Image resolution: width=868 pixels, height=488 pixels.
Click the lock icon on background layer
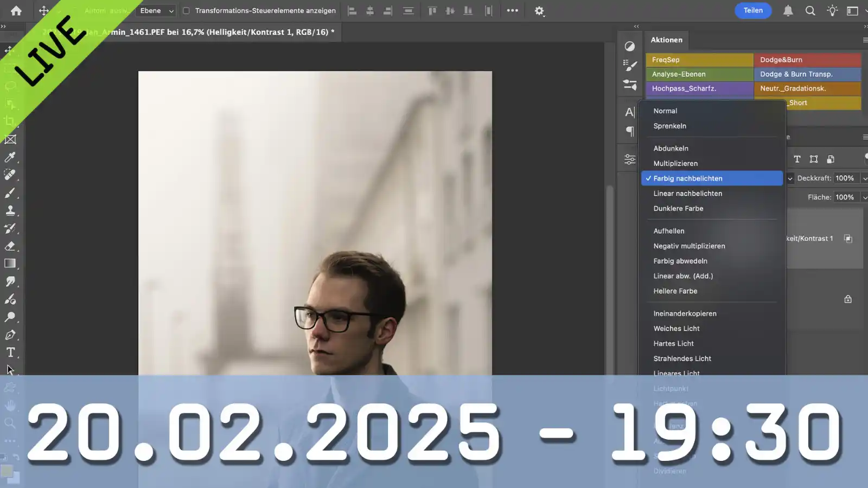coord(848,299)
